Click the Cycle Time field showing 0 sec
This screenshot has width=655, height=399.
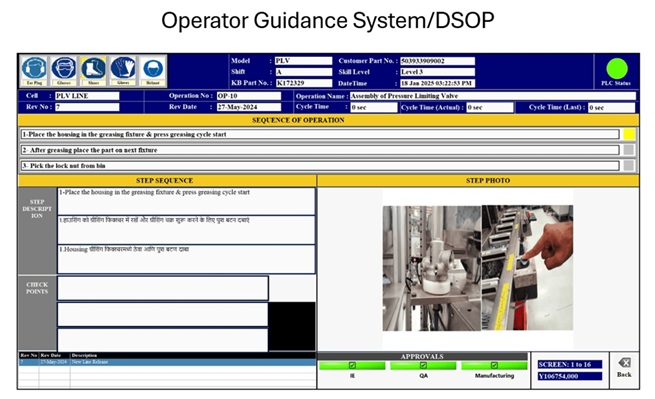click(374, 107)
